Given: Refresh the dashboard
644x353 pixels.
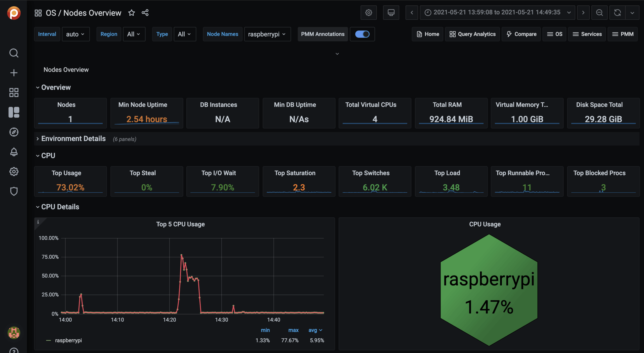Looking at the screenshot, I should [617, 13].
